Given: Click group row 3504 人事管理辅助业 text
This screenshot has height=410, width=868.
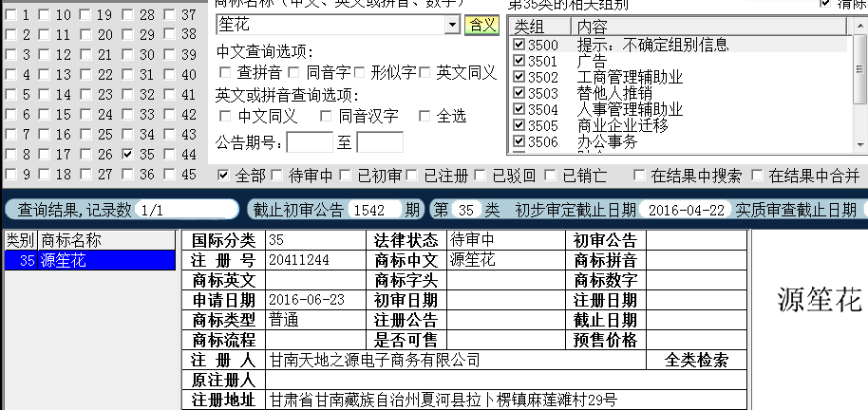Looking at the screenshot, I should pos(630,109).
